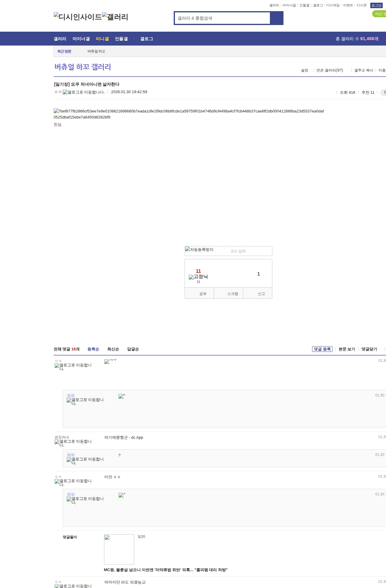Open recently visited 버츄얼 하꼬 link
The width and height of the screenshot is (386, 588).
click(x=96, y=52)
